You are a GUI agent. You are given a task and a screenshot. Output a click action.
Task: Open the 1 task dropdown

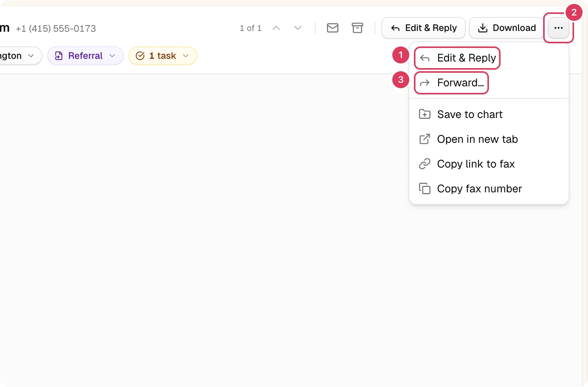[163, 56]
